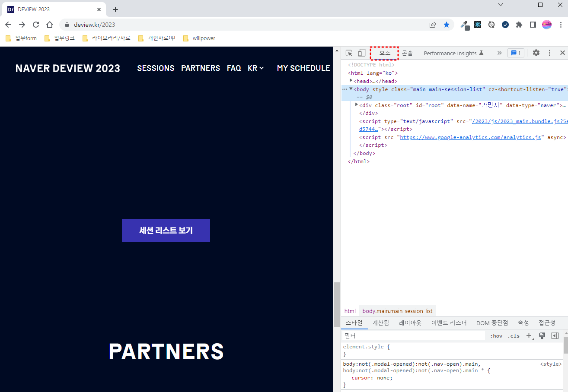This screenshot has height=392, width=568.
Task: Switch to the 스타일 pane tab
Action: [354, 323]
